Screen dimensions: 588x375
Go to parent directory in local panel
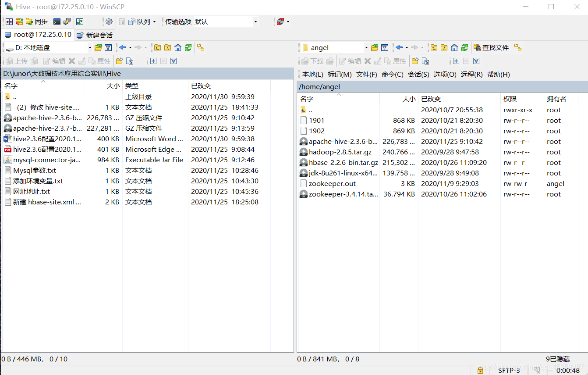click(157, 47)
